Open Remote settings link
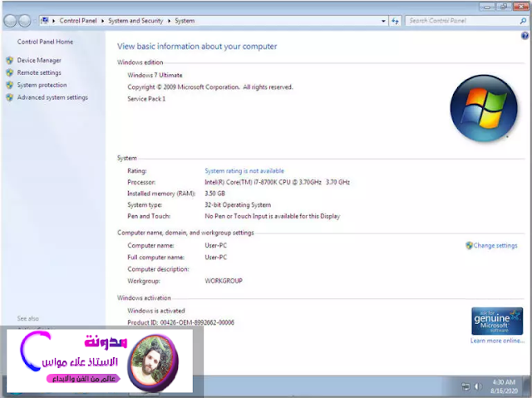 (x=39, y=72)
